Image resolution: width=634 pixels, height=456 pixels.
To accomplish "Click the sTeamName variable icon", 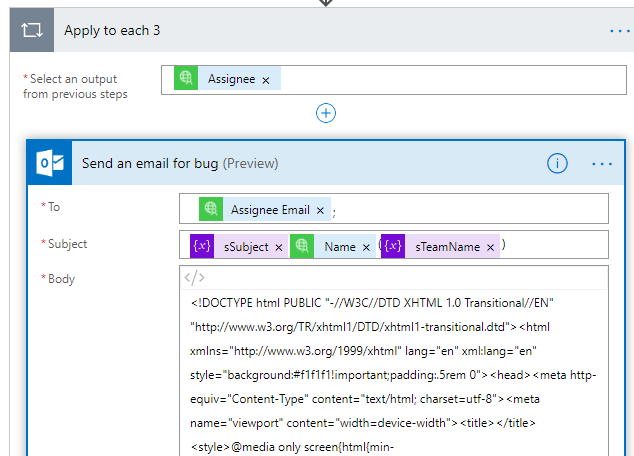I will point(393,246).
